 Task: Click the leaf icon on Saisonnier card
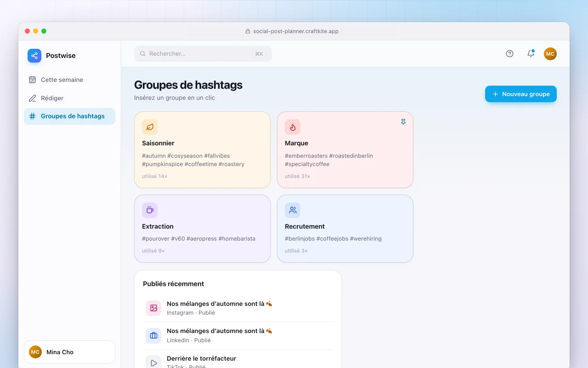[x=150, y=127]
